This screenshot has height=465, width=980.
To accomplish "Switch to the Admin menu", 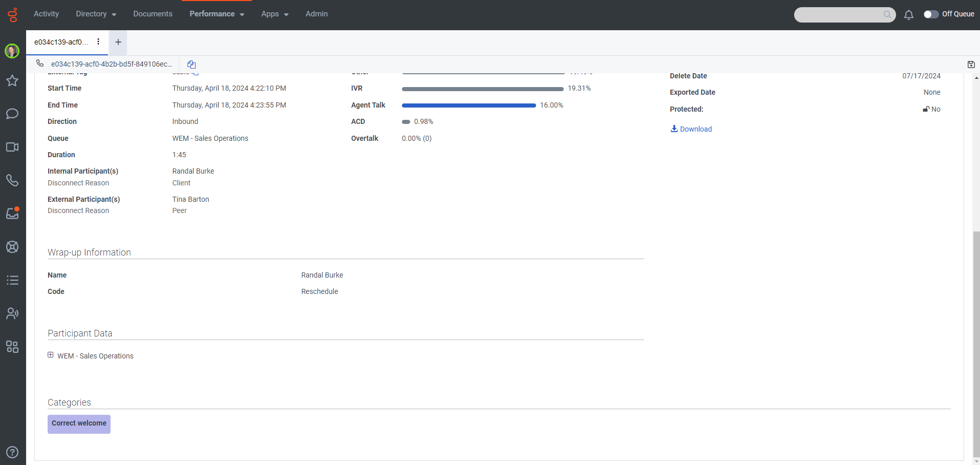I will [x=316, y=14].
